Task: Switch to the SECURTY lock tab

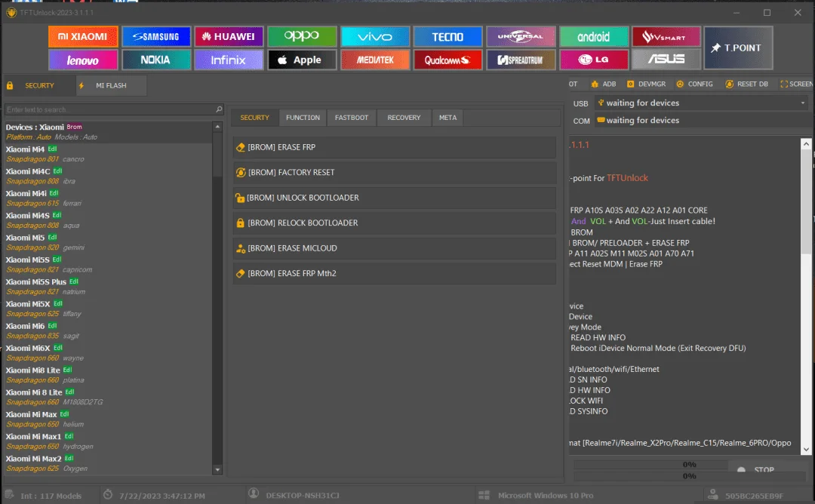Action: pyautogui.click(x=38, y=85)
